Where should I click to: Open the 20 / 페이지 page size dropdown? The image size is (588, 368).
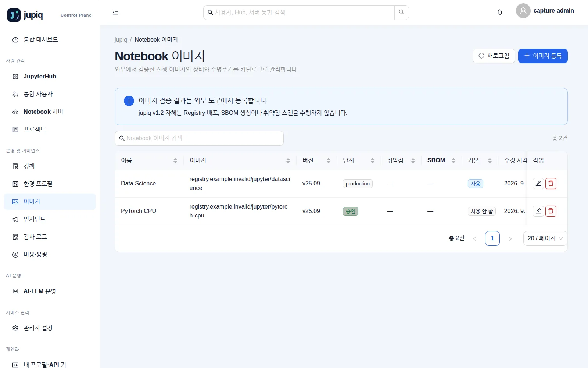(545, 238)
